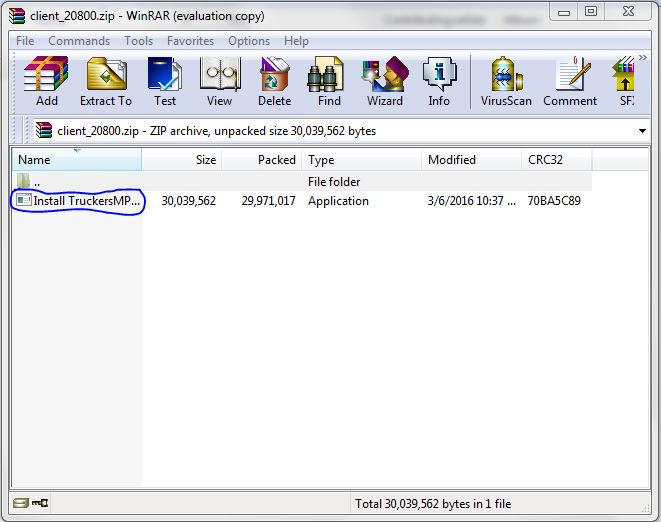Click CRC32 value 70BA5C89
The image size is (661, 522).
(554, 201)
